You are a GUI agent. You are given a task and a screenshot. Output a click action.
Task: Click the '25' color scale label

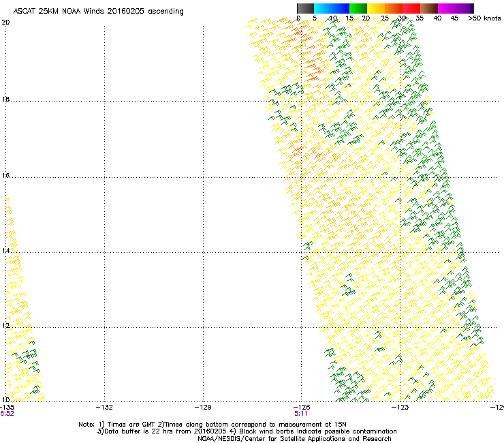(x=384, y=18)
